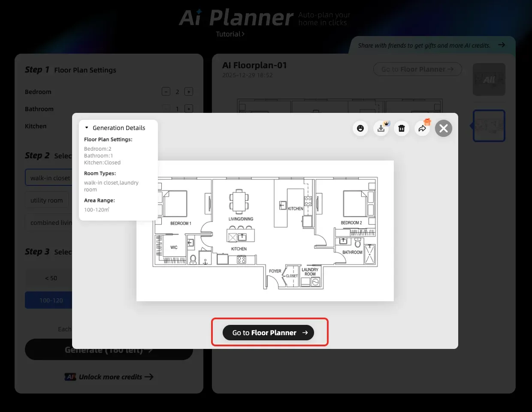Click the smiley face feedback icon

pyautogui.click(x=360, y=128)
